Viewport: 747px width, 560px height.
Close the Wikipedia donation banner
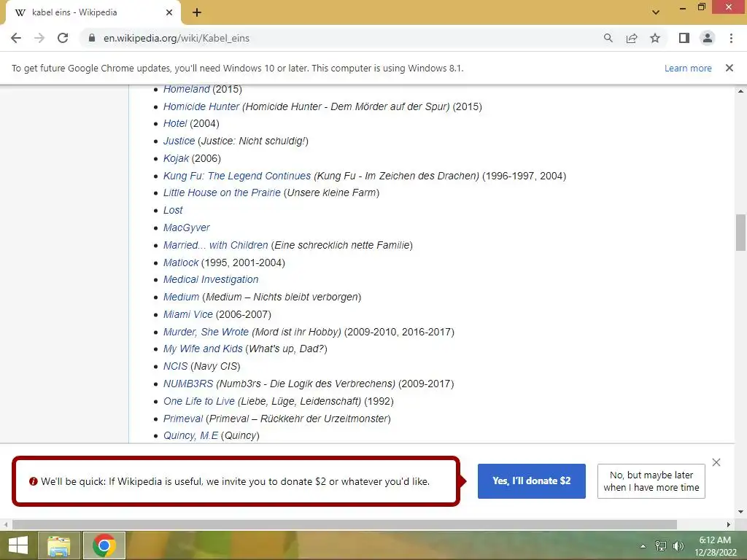716,462
